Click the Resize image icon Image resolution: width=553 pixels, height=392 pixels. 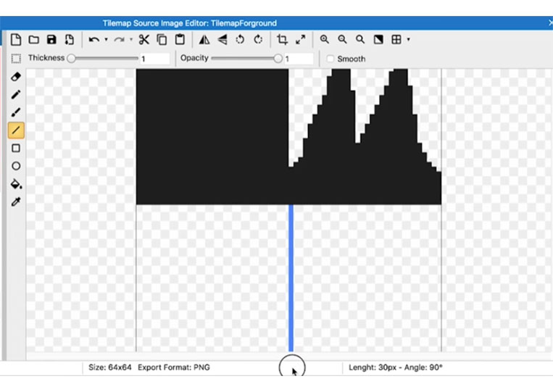coord(301,39)
